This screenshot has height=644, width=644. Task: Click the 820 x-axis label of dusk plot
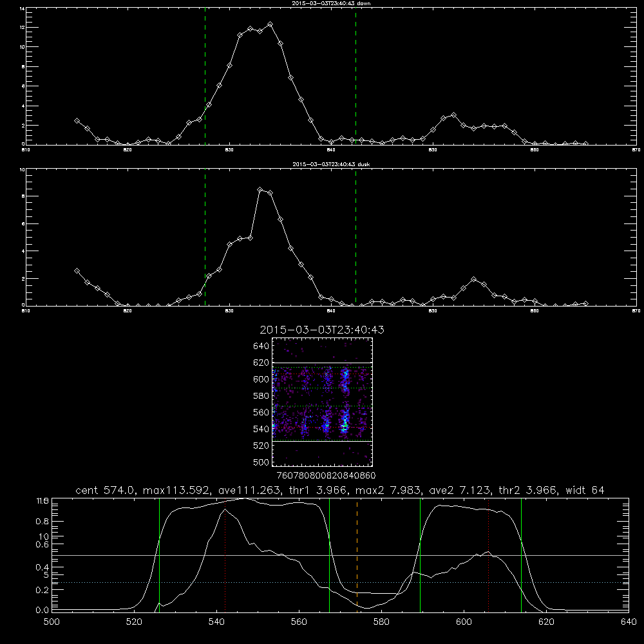[128, 311]
